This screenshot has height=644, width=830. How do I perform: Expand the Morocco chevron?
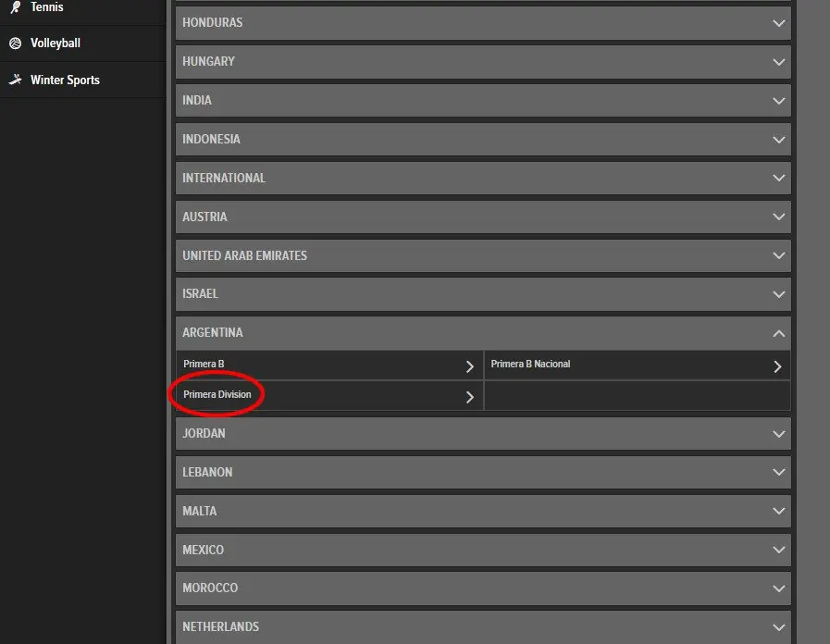[x=779, y=588]
